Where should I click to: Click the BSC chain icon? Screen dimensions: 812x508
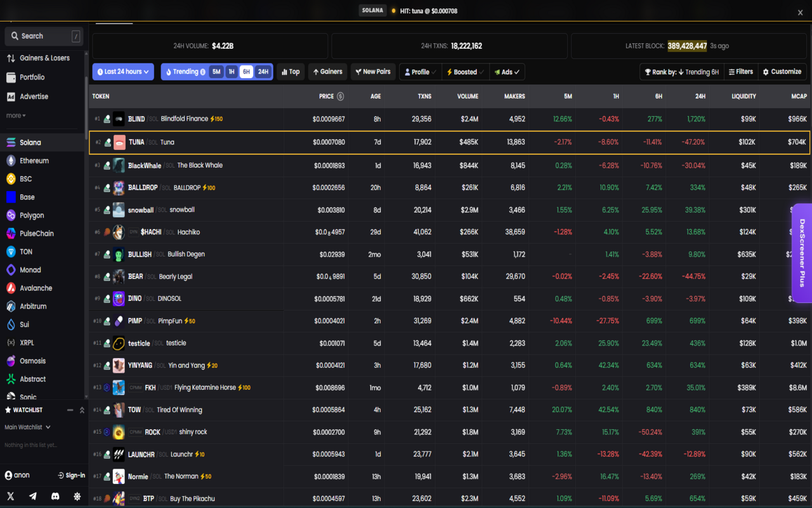click(11, 179)
